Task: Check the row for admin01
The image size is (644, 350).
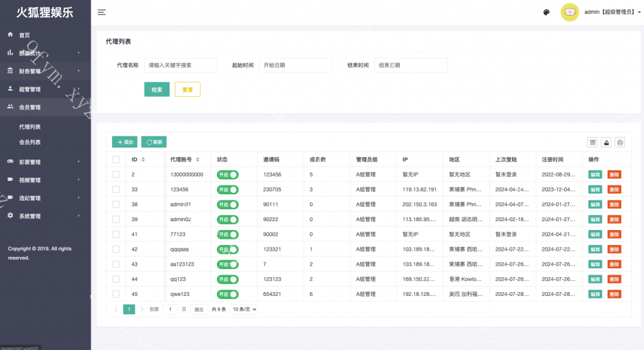Action: coord(116,204)
